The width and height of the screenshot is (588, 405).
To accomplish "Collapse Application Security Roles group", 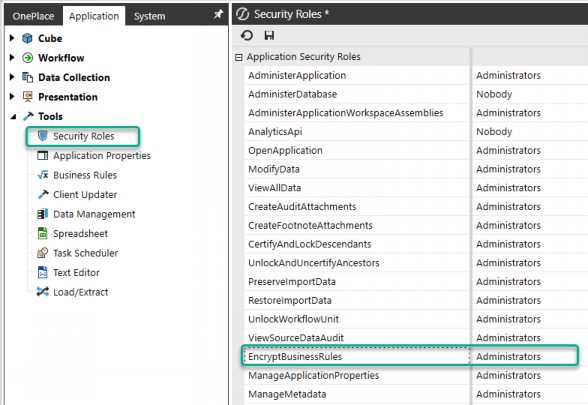I will click(238, 57).
